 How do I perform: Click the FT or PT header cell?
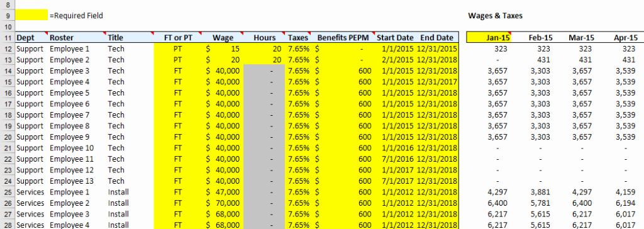[x=178, y=37]
